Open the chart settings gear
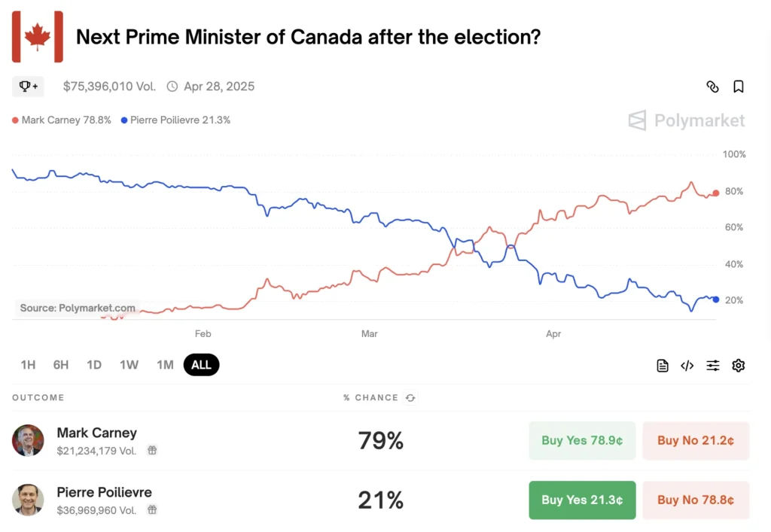The width and height of the screenshot is (771, 532). point(738,365)
